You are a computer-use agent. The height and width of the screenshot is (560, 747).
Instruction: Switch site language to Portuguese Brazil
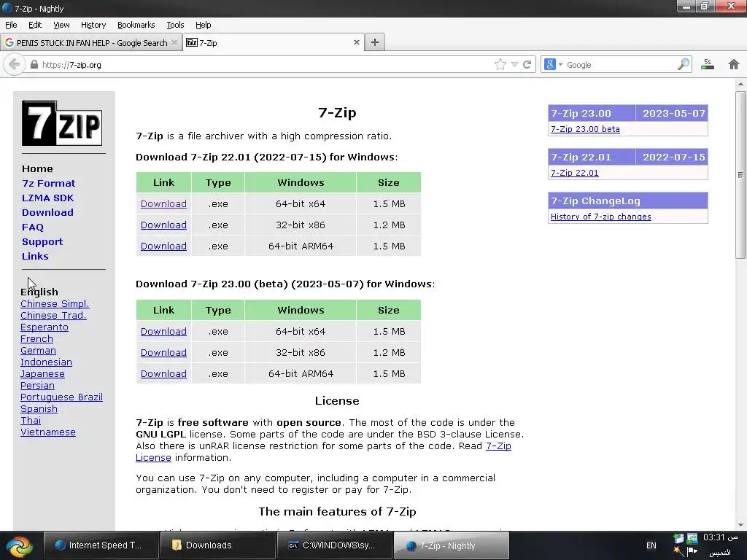click(x=61, y=397)
